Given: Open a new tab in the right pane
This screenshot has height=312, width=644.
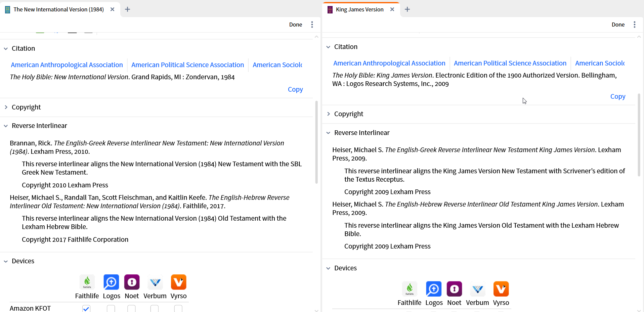Looking at the screenshot, I should (407, 9).
